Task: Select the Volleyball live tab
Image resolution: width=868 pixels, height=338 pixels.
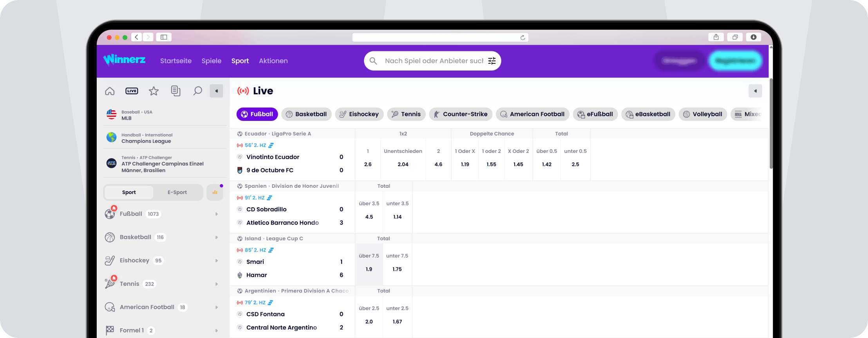Action: pos(703,114)
